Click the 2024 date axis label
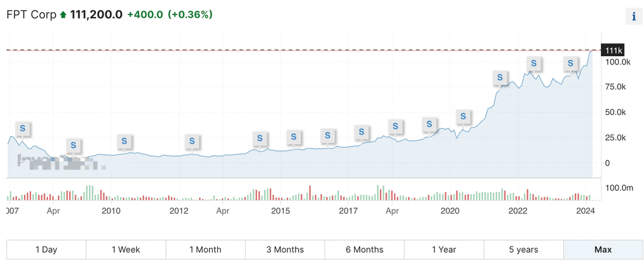Image resolution: width=644 pixels, height=261 pixels. point(585,211)
